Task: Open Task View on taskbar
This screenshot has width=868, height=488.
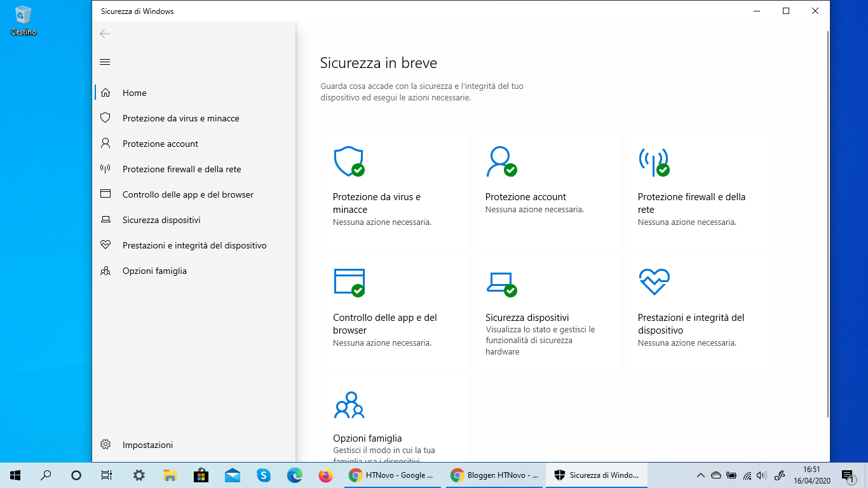Action: pyautogui.click(x=107, y=475)
